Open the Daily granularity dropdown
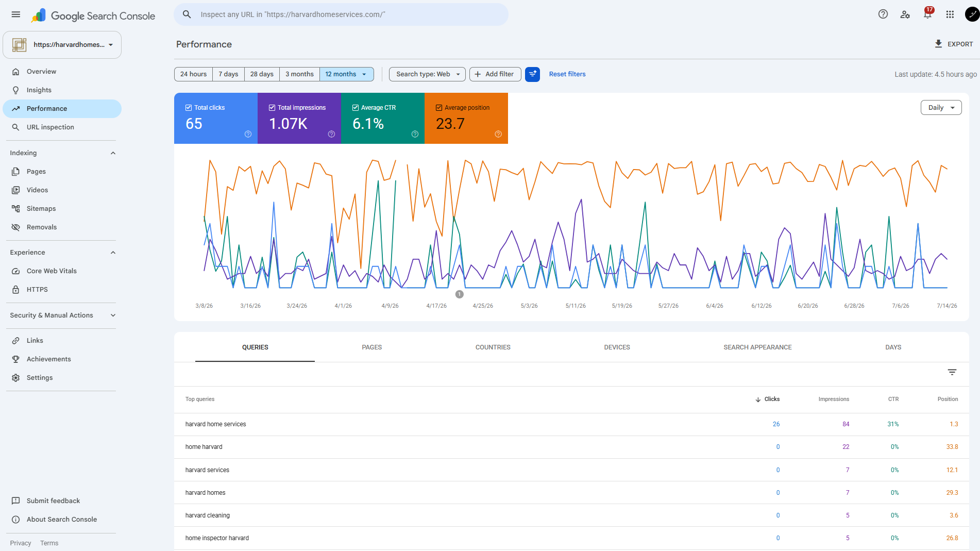Image resolution: width=980 pixels, height=551 pixels. (x=941, y=108)
